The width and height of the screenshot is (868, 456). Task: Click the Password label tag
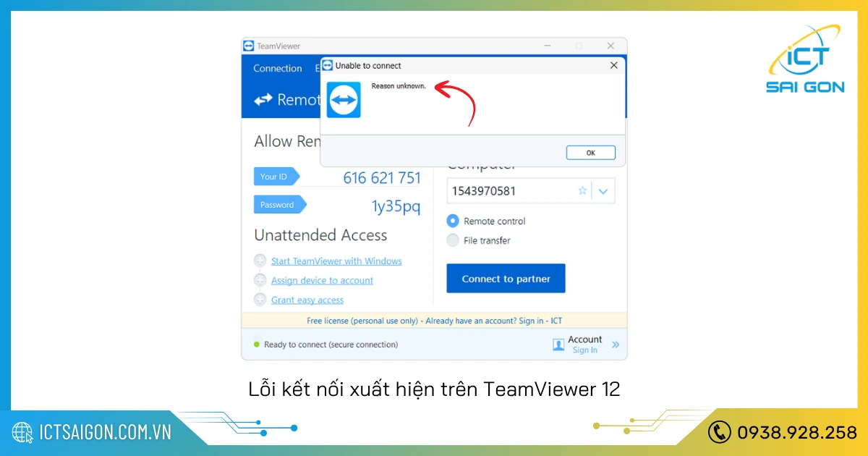(x=280, y=205)
